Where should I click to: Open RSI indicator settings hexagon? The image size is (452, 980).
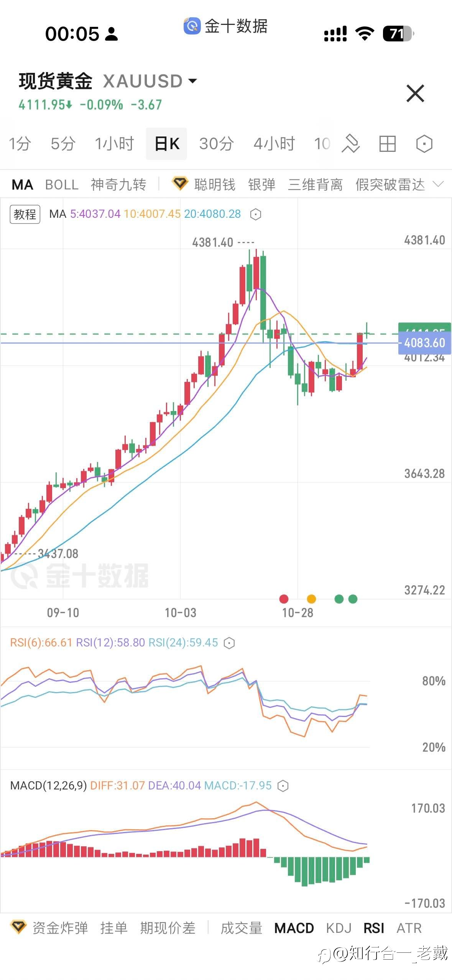point(229,643)
